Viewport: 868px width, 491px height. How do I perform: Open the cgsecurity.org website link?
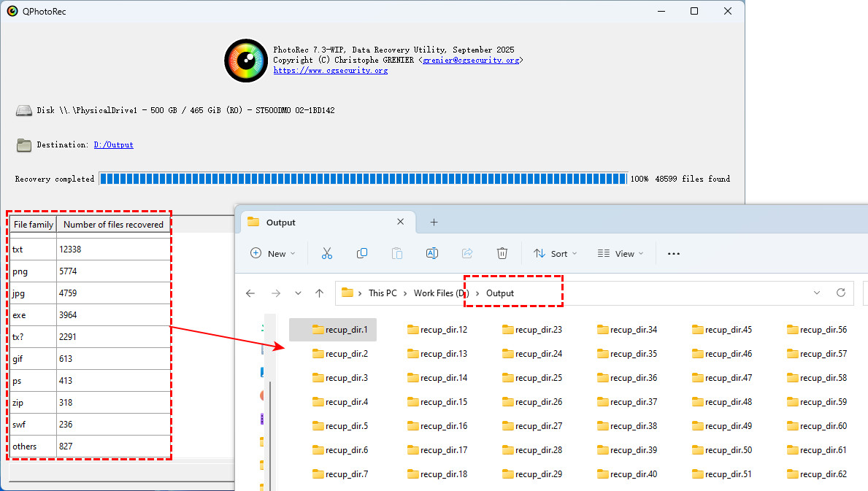coord(330,71)
